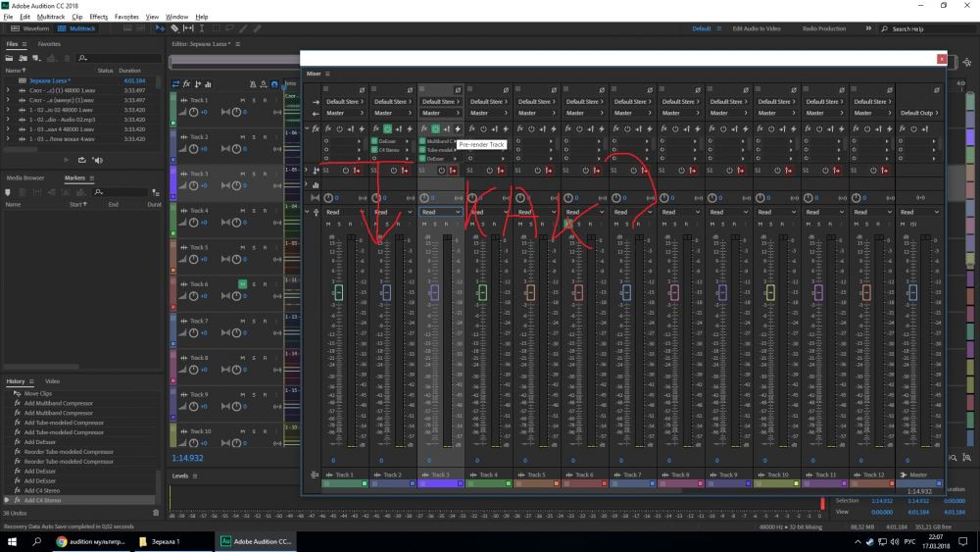This screenshot has height=552, width=980.
Task: Toggle Multiband Compressor power on Track 3 mixer
Action: click(x=422, y=141)
